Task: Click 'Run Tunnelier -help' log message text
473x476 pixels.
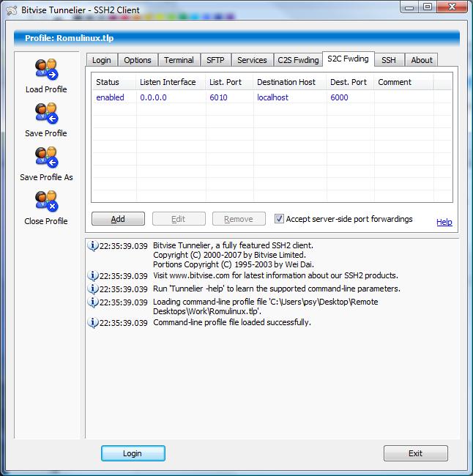Action: tap(277, 289)
